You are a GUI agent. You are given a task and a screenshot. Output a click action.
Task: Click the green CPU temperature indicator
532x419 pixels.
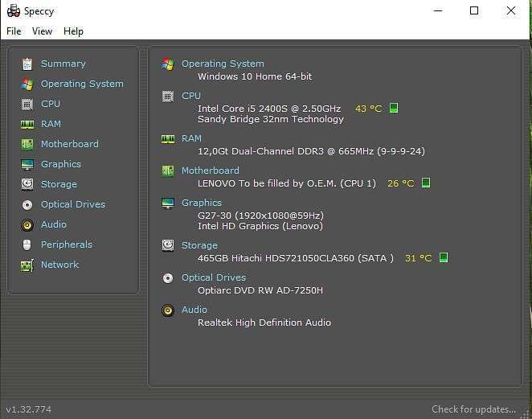[x=394, y=108]
